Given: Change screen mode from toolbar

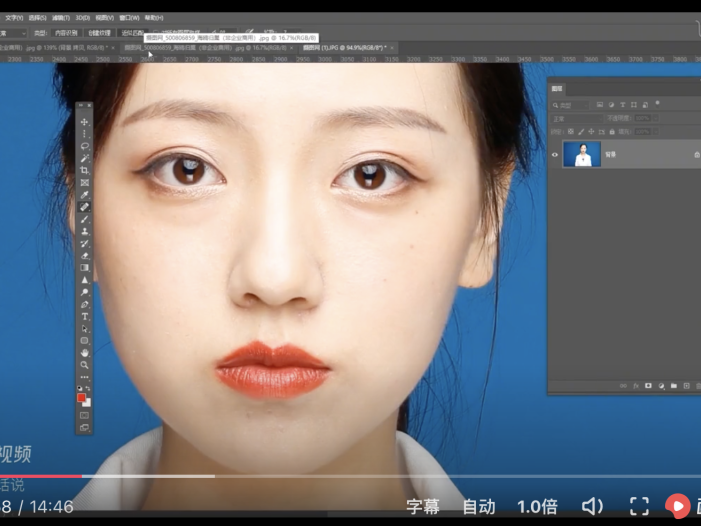Looking at the screenshot, I should pos(84,428).
